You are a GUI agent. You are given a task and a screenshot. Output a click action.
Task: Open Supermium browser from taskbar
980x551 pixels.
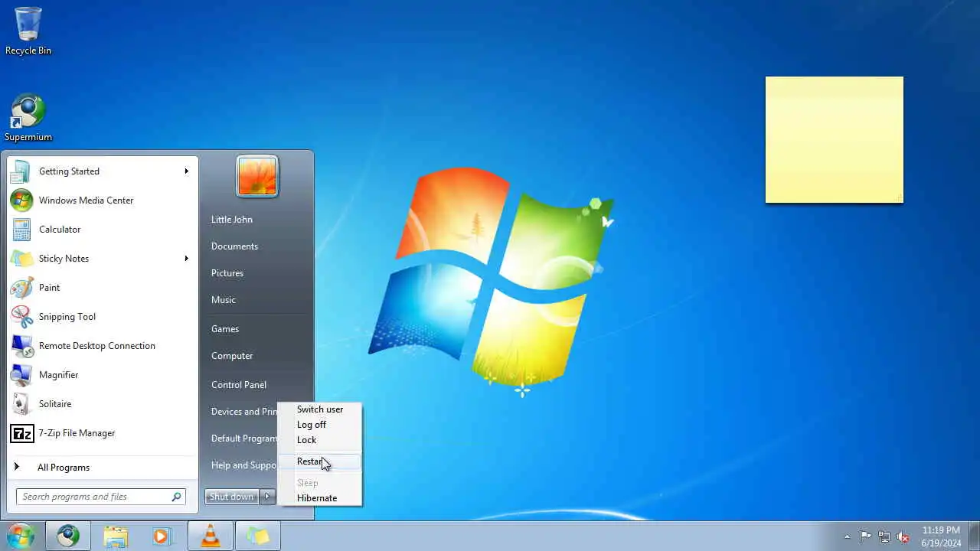pos(68,536)
